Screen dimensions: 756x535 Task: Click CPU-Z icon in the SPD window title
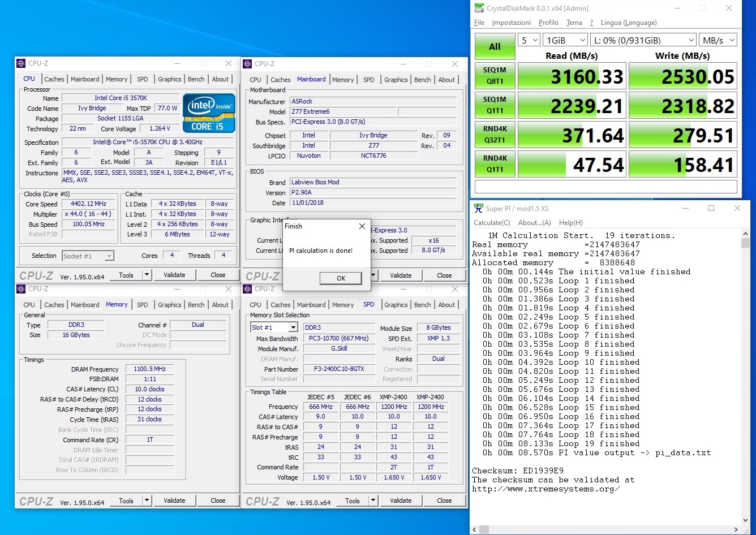(x=247, y=288)
